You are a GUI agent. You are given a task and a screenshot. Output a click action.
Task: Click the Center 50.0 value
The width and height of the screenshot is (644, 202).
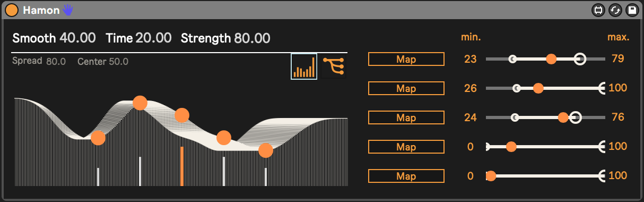click(118, 62)
